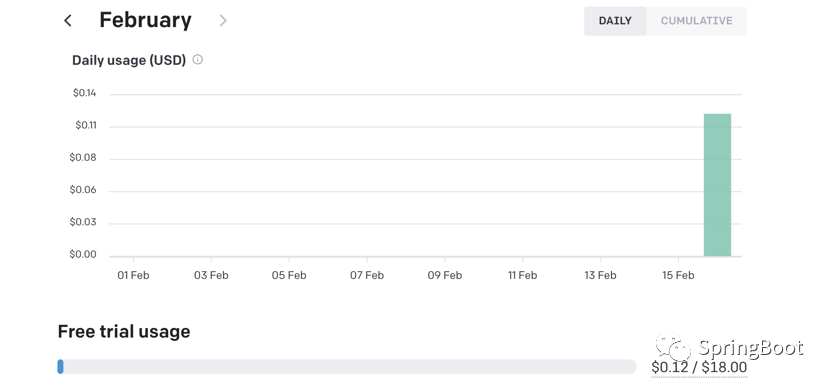Image resolution: width=830 pixels, height=386 pixels.
Task: Click the 03 Feb axis label
Action: point(211,275)
